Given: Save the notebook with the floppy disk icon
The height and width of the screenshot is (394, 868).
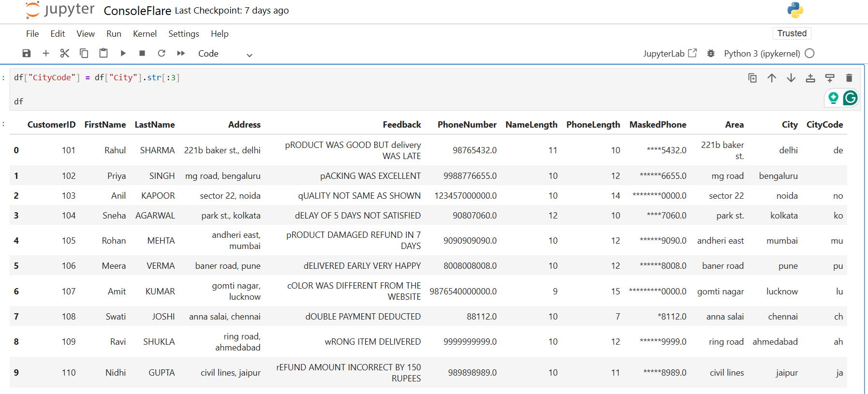Looking at the screenshot, I should click(x=27, y=53).
